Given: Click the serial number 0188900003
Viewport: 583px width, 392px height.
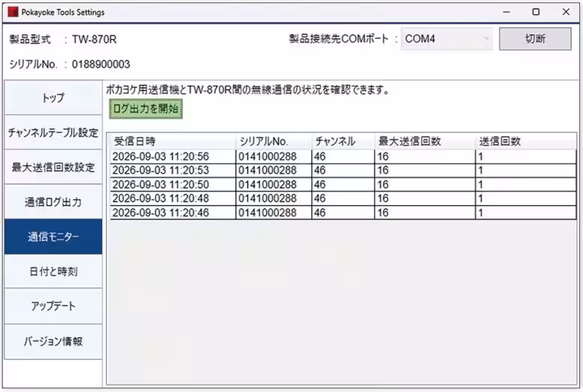Looking at the screenshot, I should click(x=101, y=65).
